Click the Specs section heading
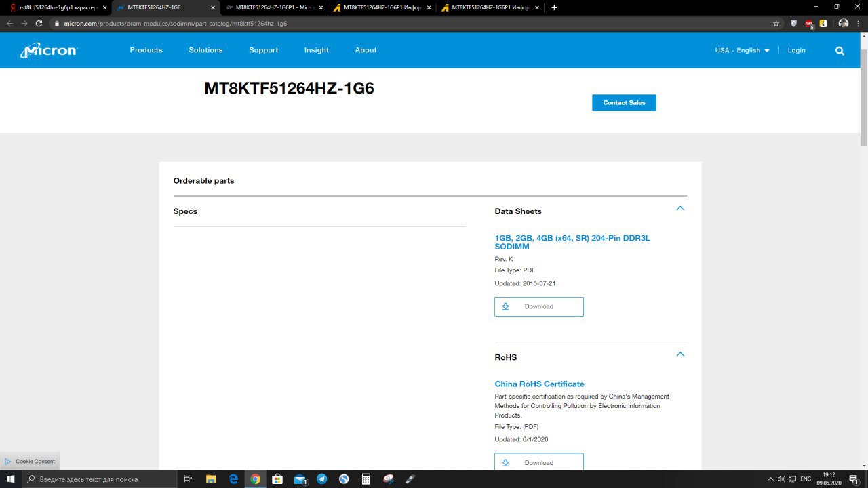This screenshot has height=488, width=868. [185, 211]
